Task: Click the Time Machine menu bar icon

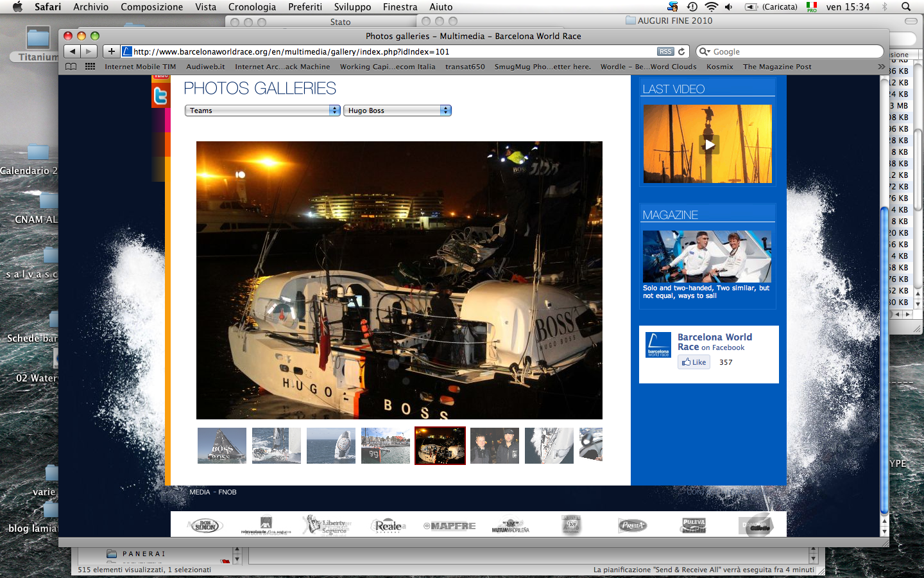Action: point(692,7)
